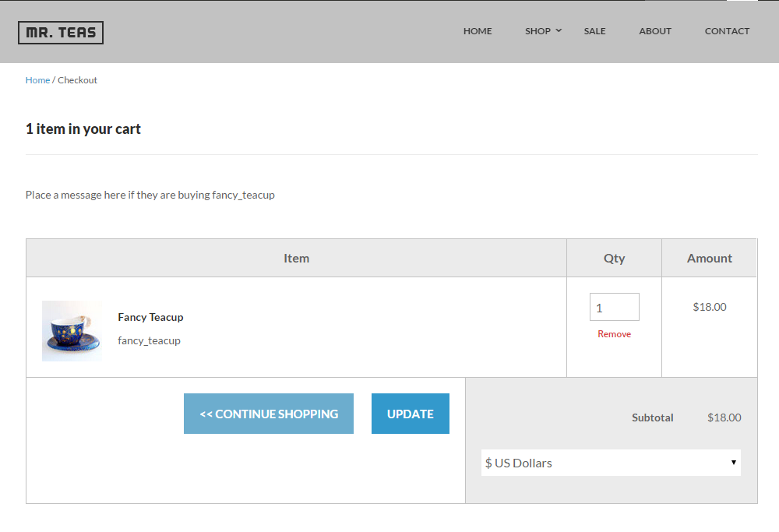This screenshot has width=779, height=532.
Task: Open the ABOUT page
Action: pos(655,31)
